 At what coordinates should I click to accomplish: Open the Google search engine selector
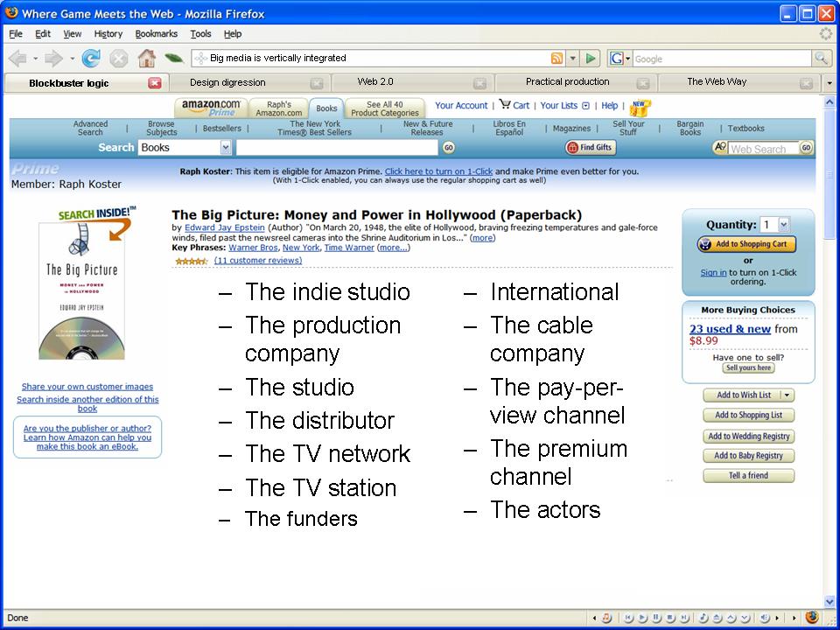click(x=620, y=58)
